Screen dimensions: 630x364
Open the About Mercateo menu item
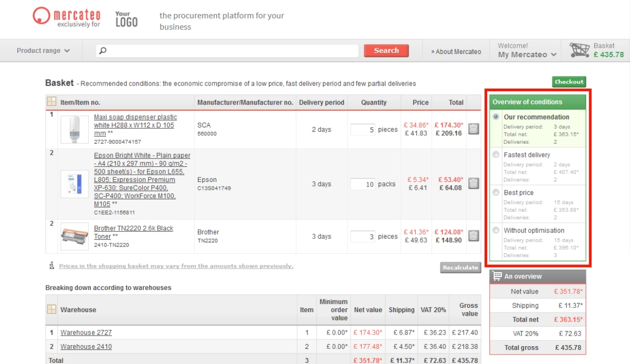pos(456,51)
